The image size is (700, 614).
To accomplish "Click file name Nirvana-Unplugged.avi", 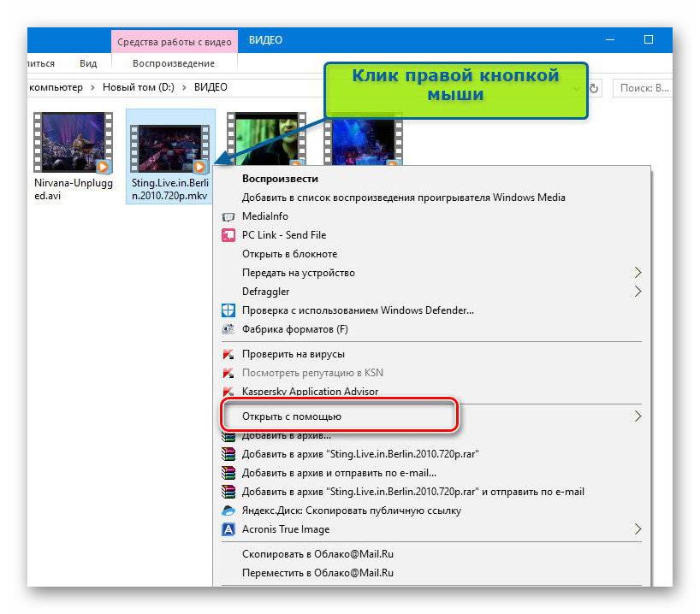I will pos(74,189).
